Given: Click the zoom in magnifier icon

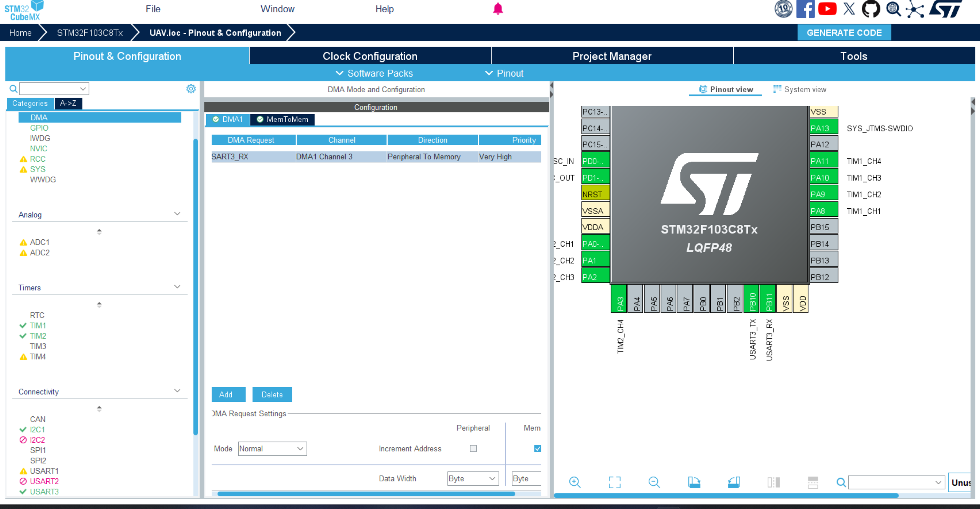Looking at the screenshot, I should point(575,482).
